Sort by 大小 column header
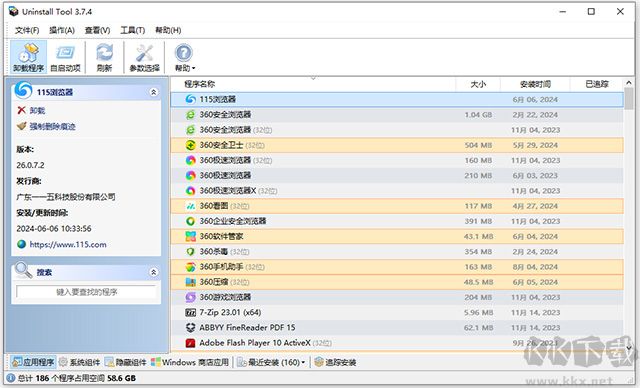The width and height of the screenshot is (640, 388). (478, 84)
